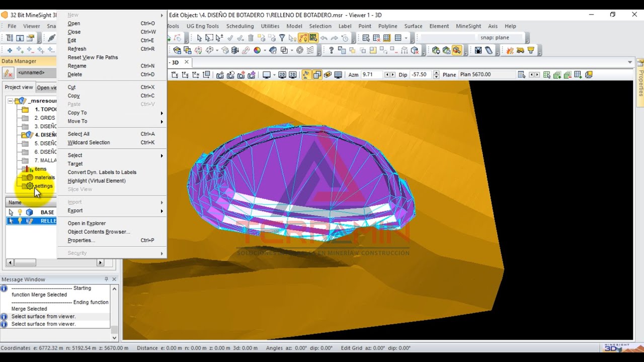The width and height of the screenshot is (644, 362).
Task: Open the Surface menu
Action: (x=413, y=26)
